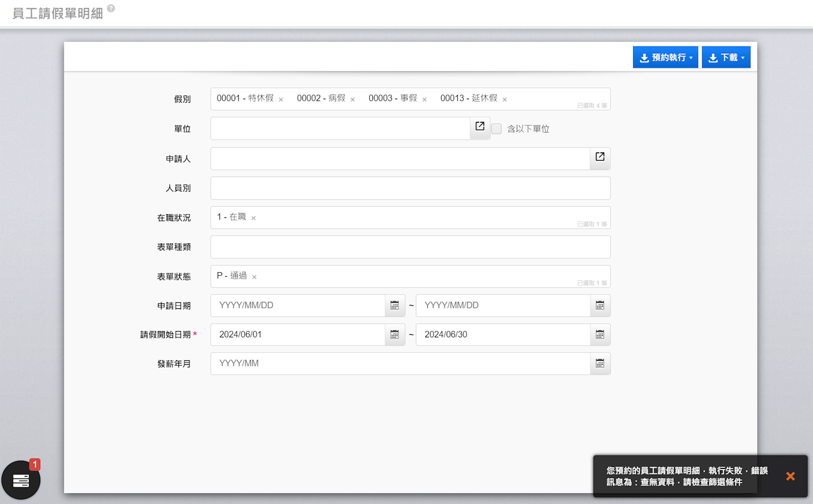Remove the P - 通過 form status tag
The image size is (813, 504).
pos(255,277)
